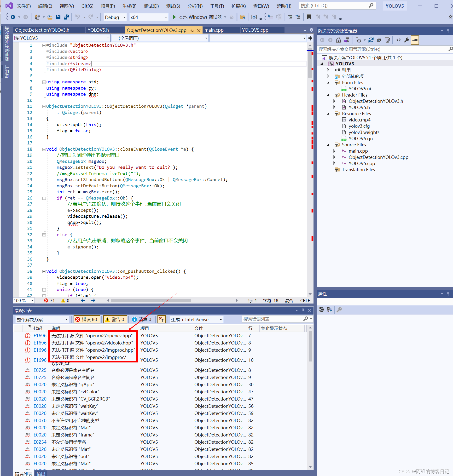Collapse the closeEvent function code block
The image size is (453, 476).
tap(44, 149)
